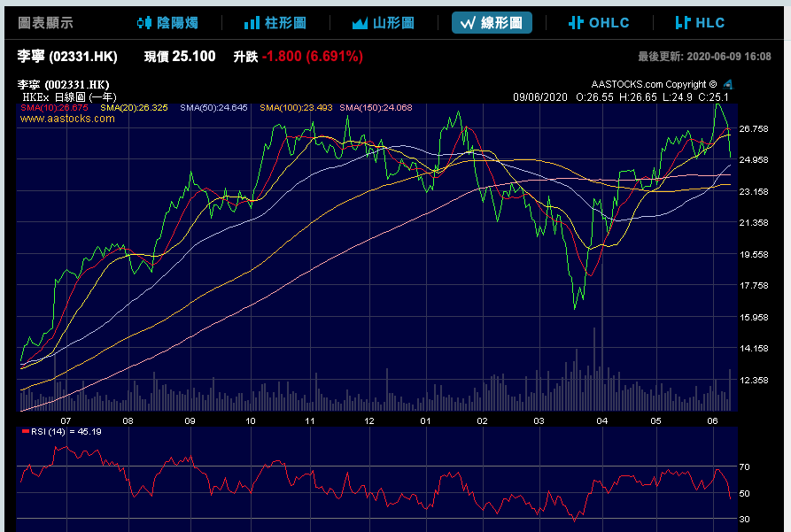This screenshot has width=791, height=532.
Task: Click the C:25.1 close price value
Action: (713, 96)
